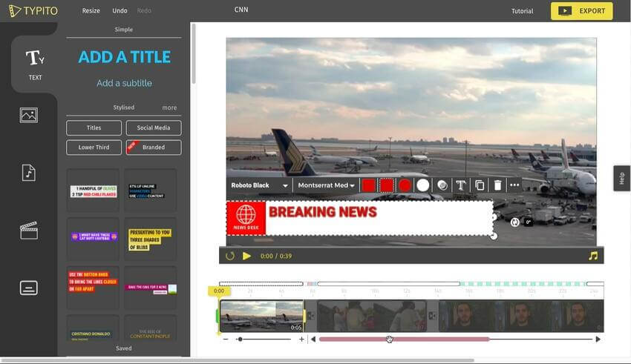631x364 pixels.
Task: Select the Lower Third style category
Action: click(94, 148)
